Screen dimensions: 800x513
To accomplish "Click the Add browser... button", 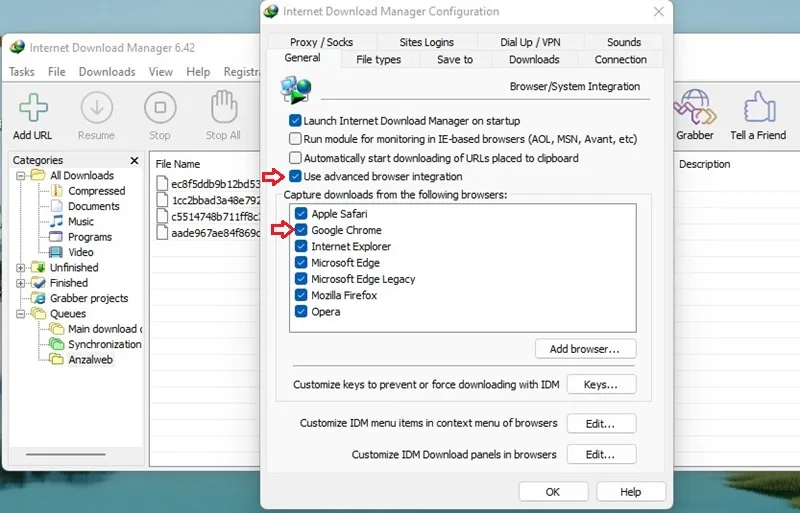I will coord(585,349).
